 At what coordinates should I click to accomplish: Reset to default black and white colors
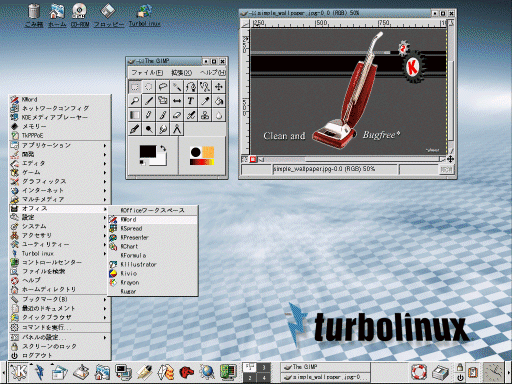pyautogui.click(x=142, y=163)
